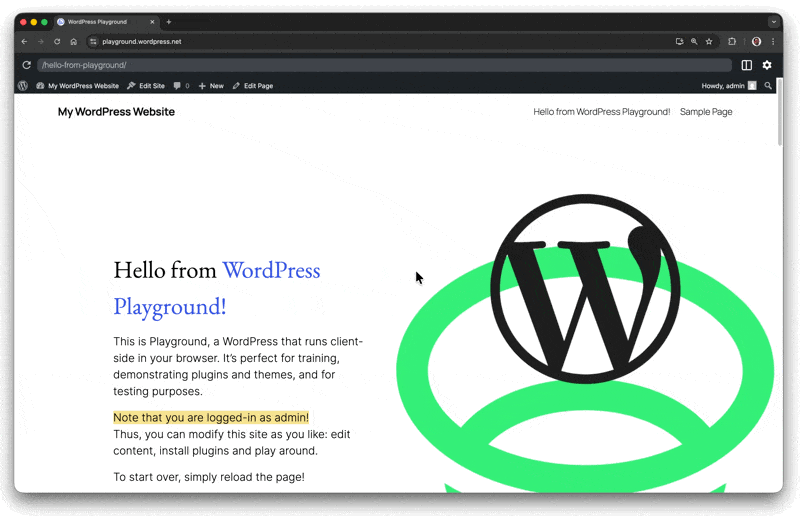Click the My WordPress Website site title
Screen dimensions: 800x516
[x=116, y=112]
